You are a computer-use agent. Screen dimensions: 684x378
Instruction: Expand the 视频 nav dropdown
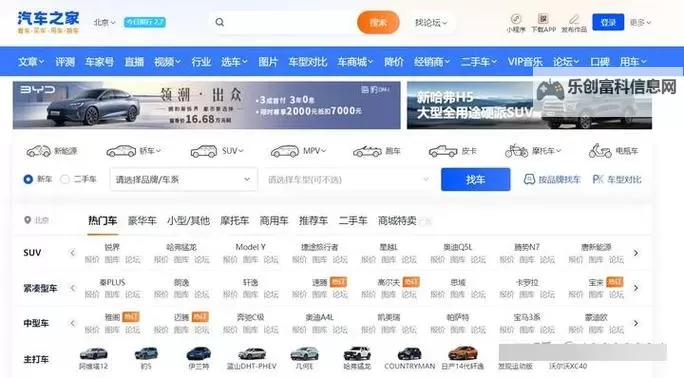[167, 62]
